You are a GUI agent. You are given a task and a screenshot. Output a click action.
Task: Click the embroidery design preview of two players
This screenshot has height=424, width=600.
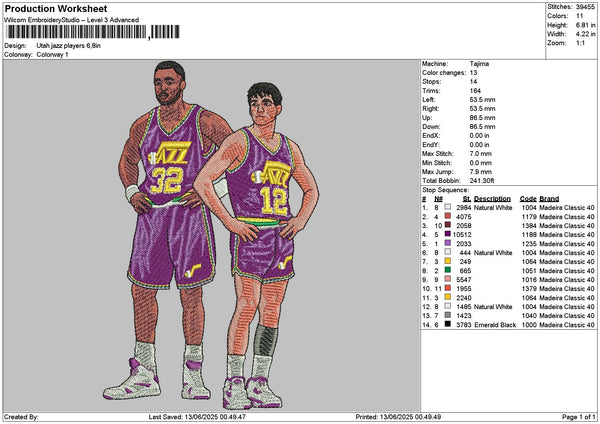(x=211, y=235)
